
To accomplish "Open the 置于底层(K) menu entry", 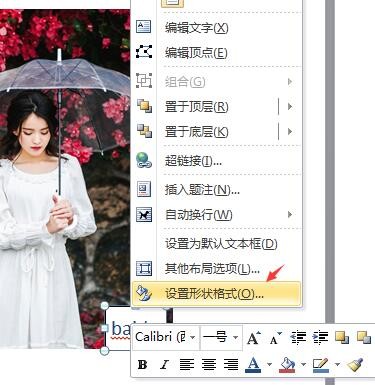I will (217, 132).
